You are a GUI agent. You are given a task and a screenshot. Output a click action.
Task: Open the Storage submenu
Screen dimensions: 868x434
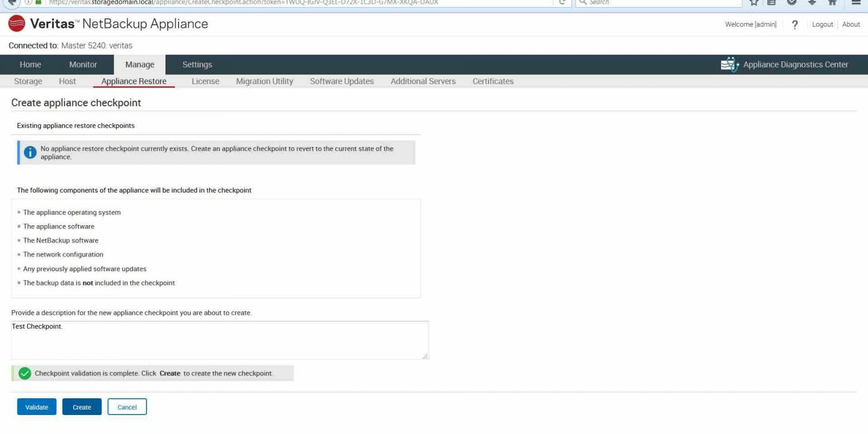28,81
